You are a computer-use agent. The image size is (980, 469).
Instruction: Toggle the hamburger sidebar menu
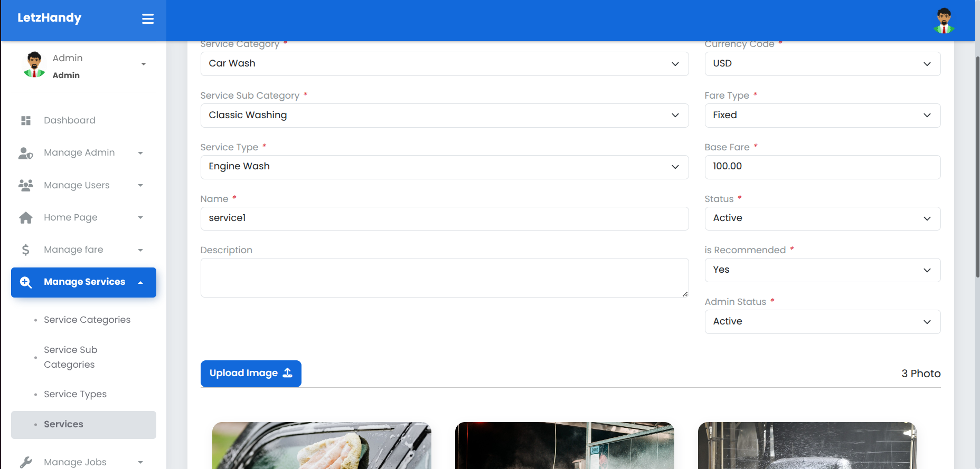148,19
